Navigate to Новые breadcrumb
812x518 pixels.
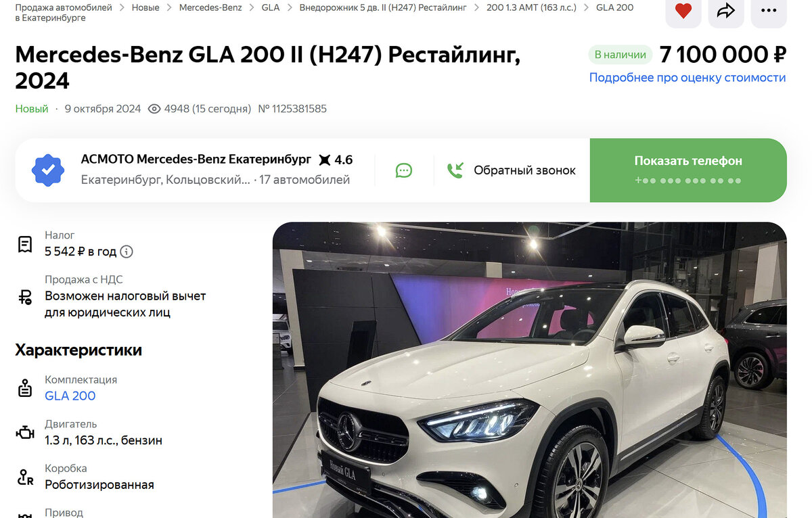[x=145, y=7]
